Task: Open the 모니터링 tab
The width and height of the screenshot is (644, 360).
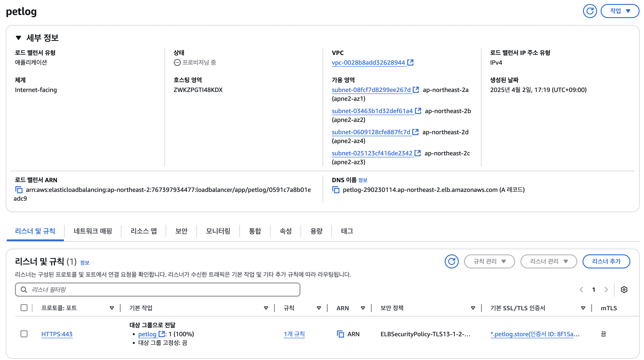Action: (x=218, y=231)
